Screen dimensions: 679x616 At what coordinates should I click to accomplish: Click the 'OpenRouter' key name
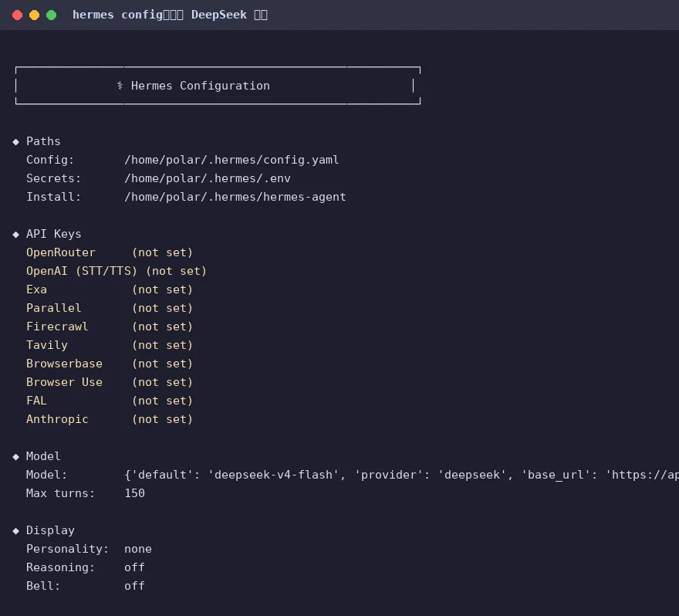[61, 252]
